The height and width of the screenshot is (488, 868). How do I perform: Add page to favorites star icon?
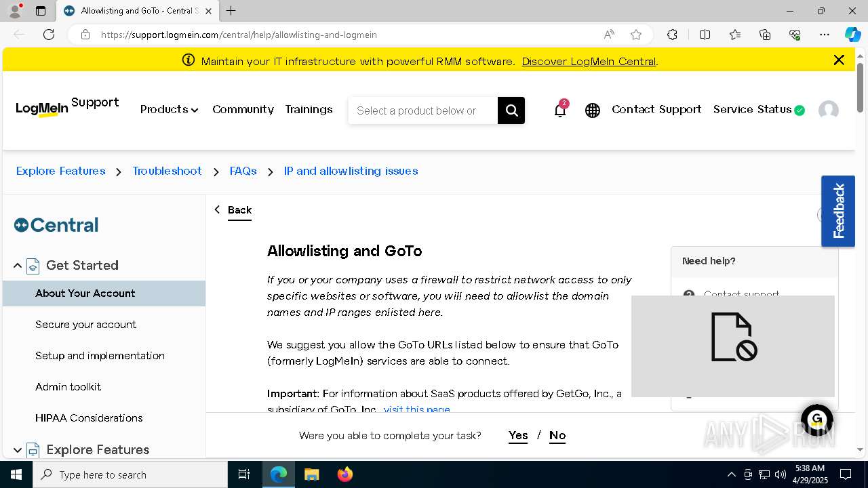pyautogui.click(x=636, y=35)
